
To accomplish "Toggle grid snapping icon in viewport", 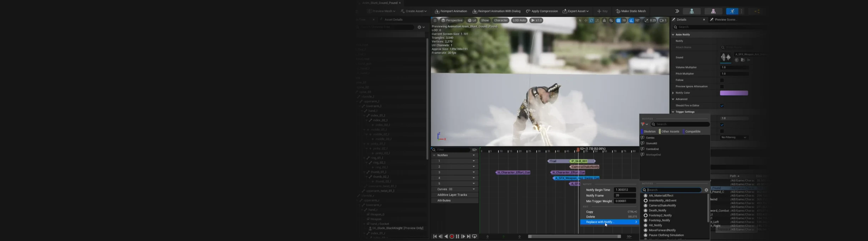I will (618, 21).
